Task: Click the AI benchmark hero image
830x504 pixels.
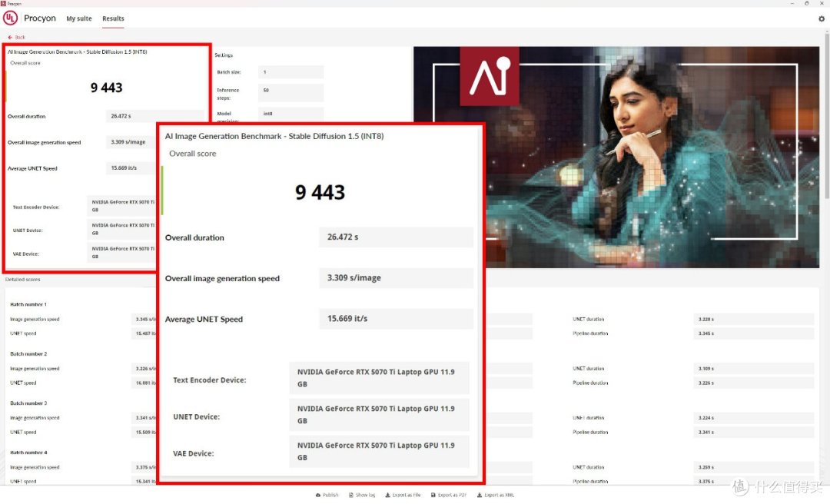Action: coord(616,157)
